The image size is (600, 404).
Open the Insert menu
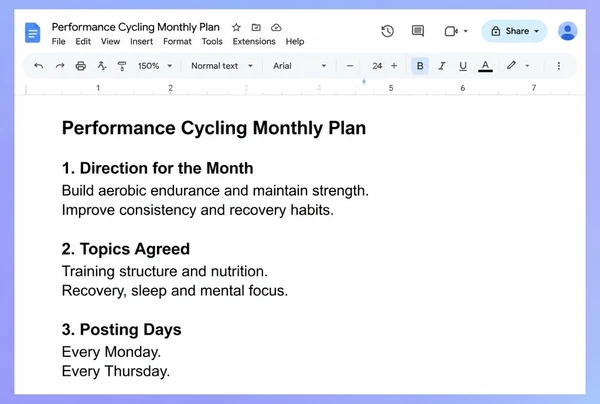(x=141, y=41)
